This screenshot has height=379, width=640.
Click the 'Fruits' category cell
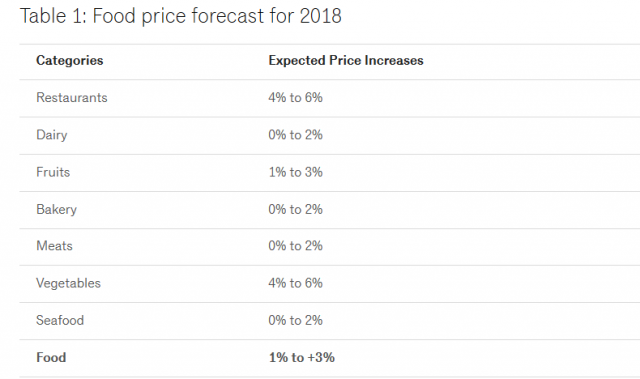(53, 172)
